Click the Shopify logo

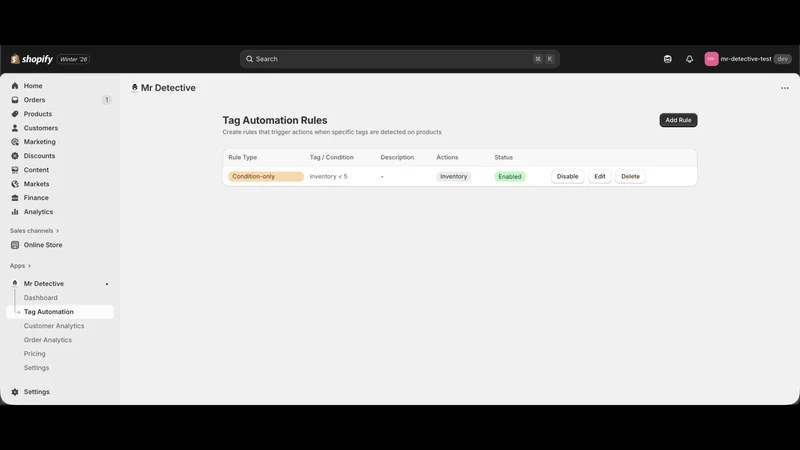coord(32,59)
